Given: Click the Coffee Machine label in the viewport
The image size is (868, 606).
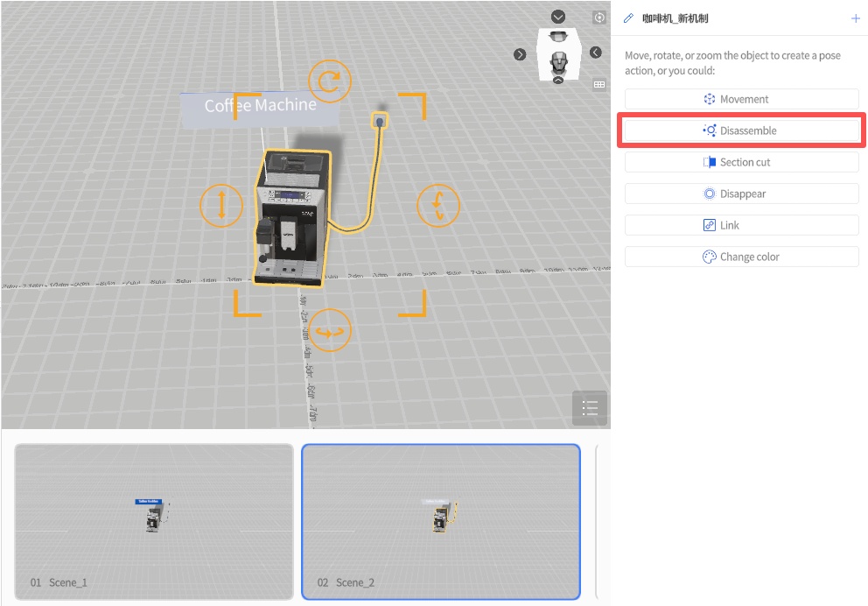Looking at the screenshot, I should [260, 106].
